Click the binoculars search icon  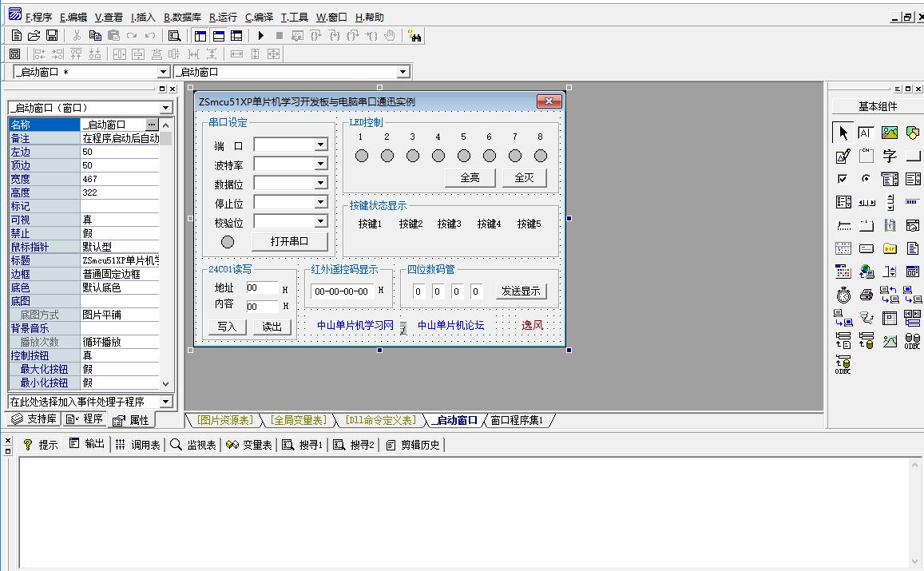tap(414, 36)
